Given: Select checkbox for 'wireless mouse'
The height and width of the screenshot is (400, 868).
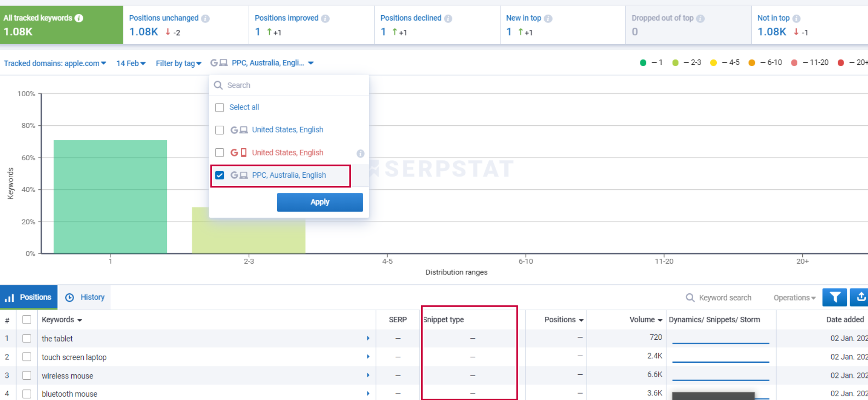Looking at the screenshot, I should tap(27, 375).
